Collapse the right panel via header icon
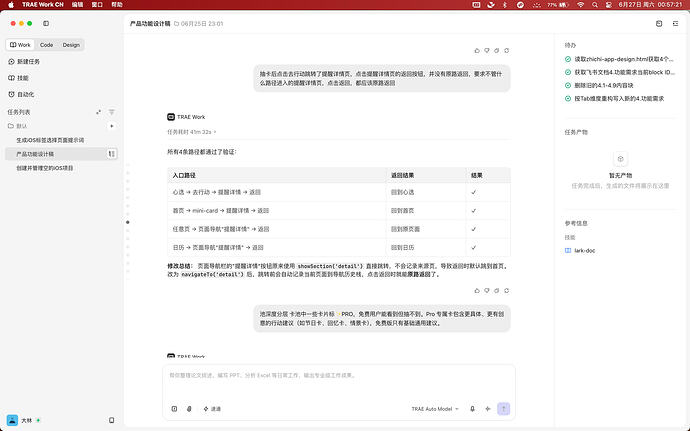Screen dimensions: 690x431 [x=675, y=23]
